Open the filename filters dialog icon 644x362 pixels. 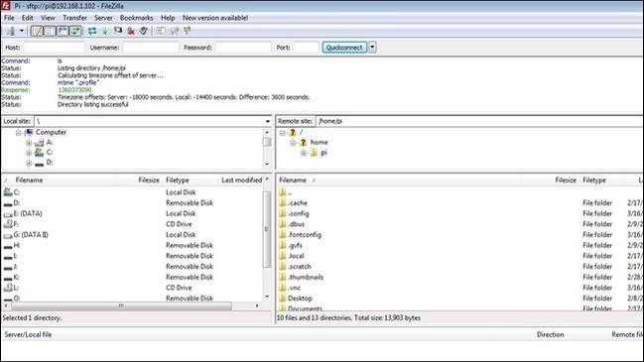161,31
